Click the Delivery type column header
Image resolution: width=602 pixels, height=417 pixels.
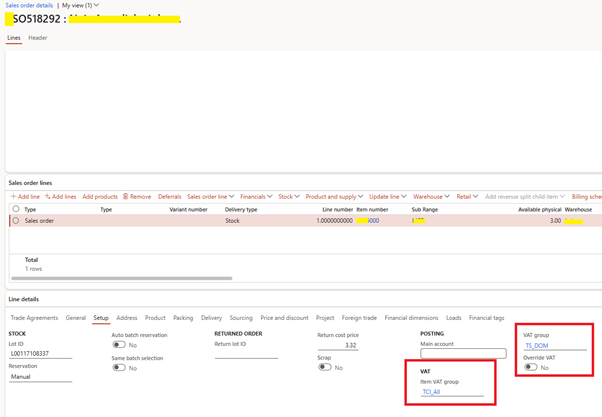tap(241, 210)
